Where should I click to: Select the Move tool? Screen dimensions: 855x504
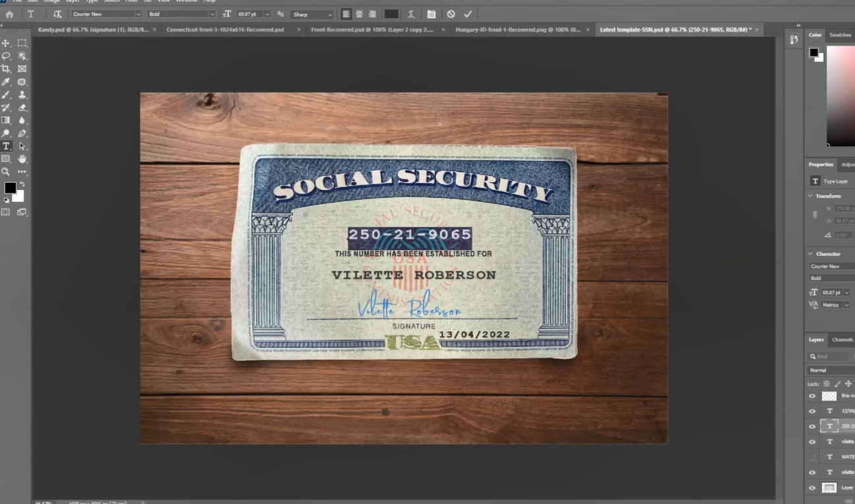[x=7, y=42]
